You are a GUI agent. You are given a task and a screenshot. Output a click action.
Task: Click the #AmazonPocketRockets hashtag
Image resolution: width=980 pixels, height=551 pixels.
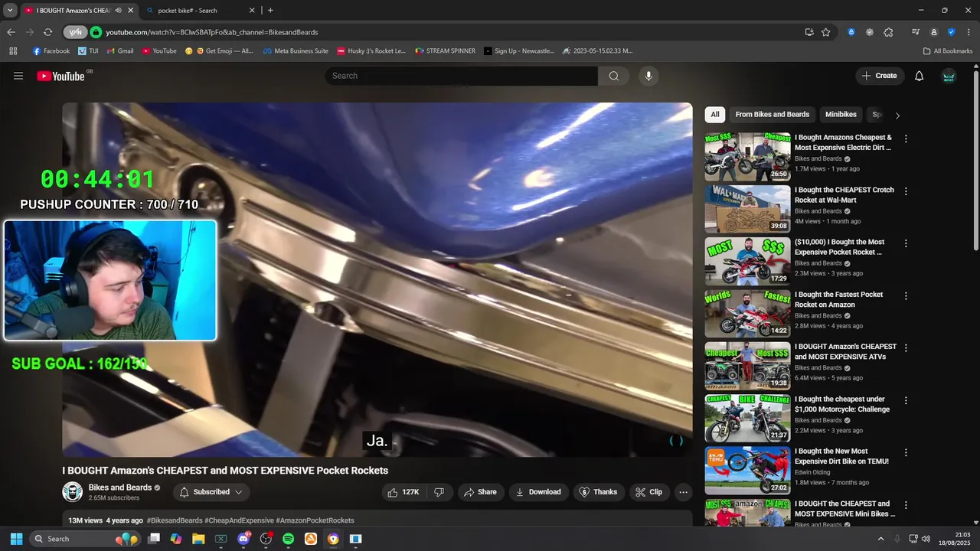(315, 520)
